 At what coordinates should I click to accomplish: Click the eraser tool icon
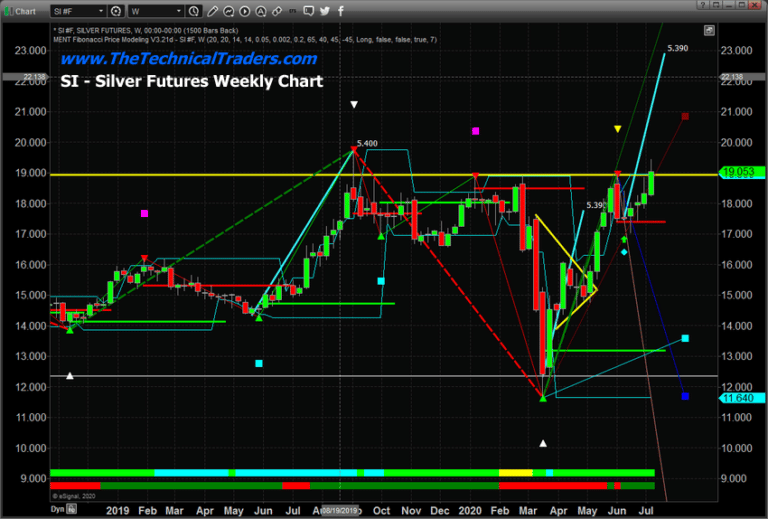point(277,11)
